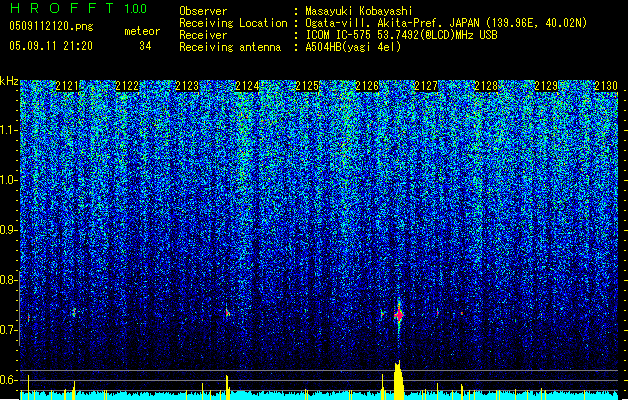Click the 'Receiver' field label
The height and width of the screenshot is (400, 629).
pos(203,35)
